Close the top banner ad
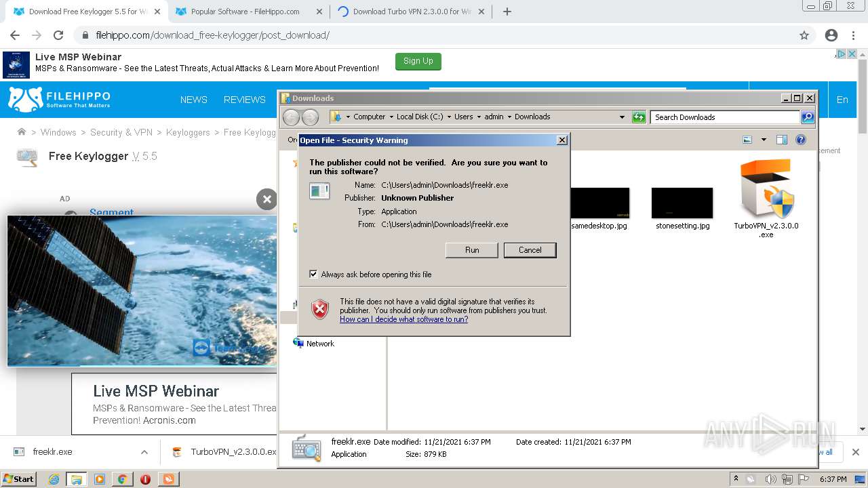 pos(852,54)
